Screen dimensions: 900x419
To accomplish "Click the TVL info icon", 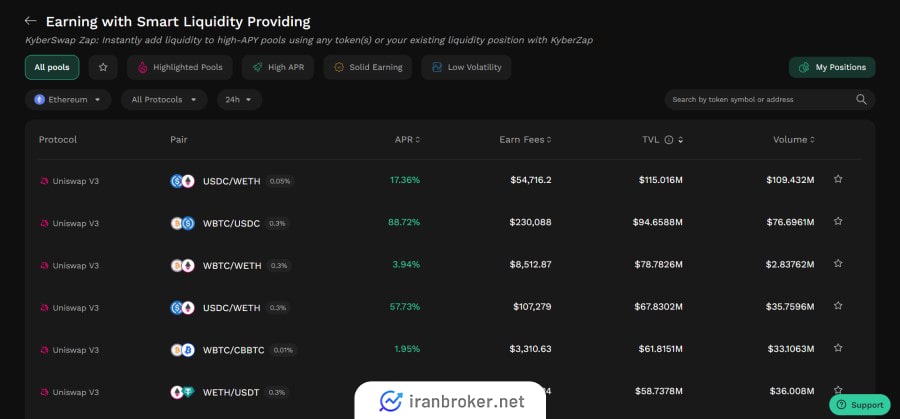I will [668, 140].
